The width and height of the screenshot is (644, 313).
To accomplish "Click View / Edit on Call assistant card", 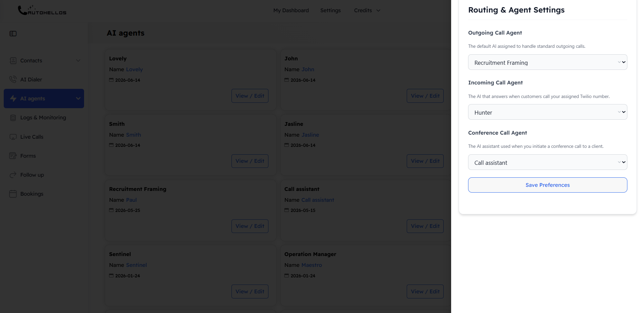I will (x=425, y=226).
